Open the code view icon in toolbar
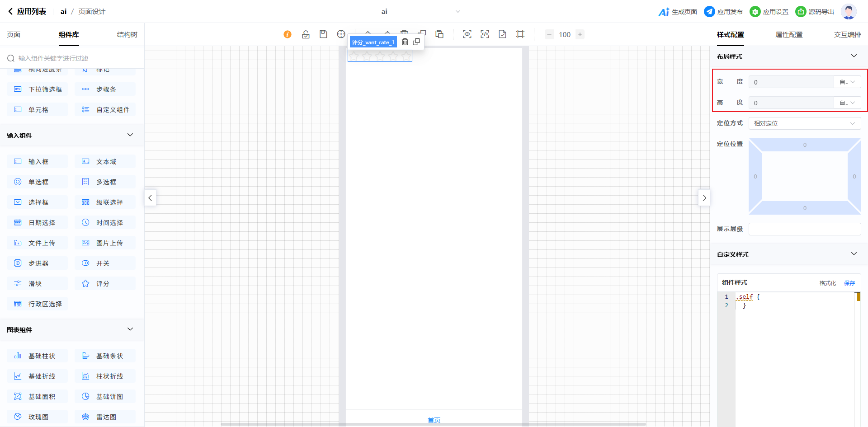 tap(485, 34)
